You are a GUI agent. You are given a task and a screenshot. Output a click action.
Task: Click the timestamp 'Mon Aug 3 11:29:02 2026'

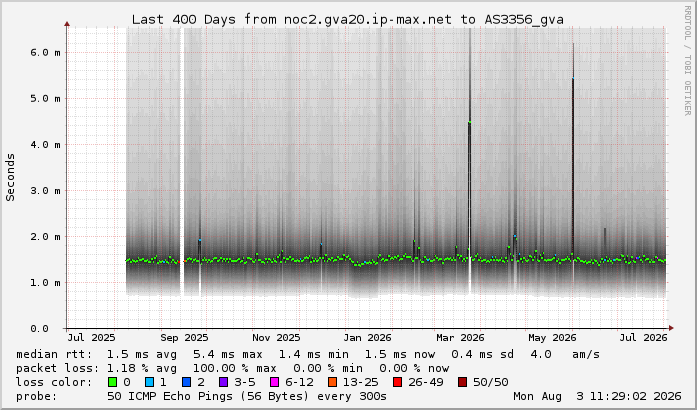point(597,396)
